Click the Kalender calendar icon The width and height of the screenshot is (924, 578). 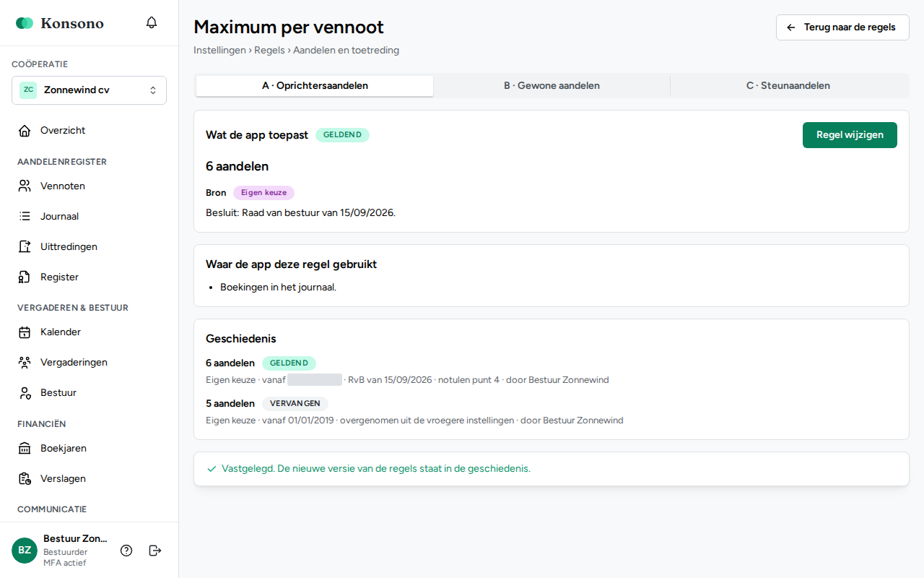[25, 332]
